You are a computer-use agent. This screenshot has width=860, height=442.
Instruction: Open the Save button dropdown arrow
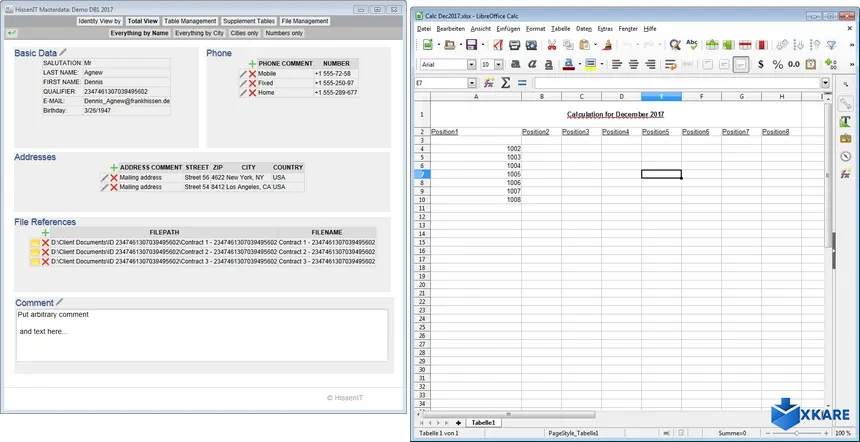pyautogui.click(x=482, y=45)
